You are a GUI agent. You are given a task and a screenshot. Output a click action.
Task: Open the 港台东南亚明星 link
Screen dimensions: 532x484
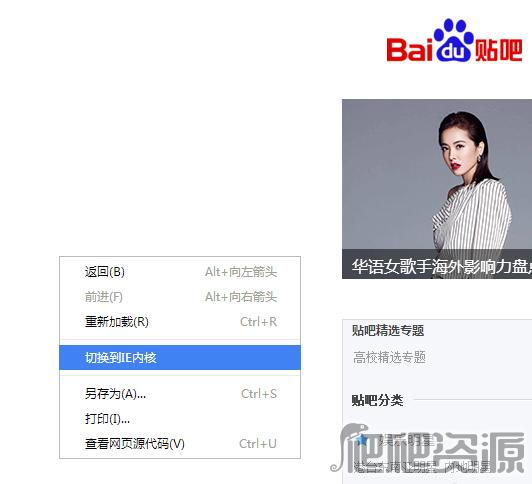396,467
